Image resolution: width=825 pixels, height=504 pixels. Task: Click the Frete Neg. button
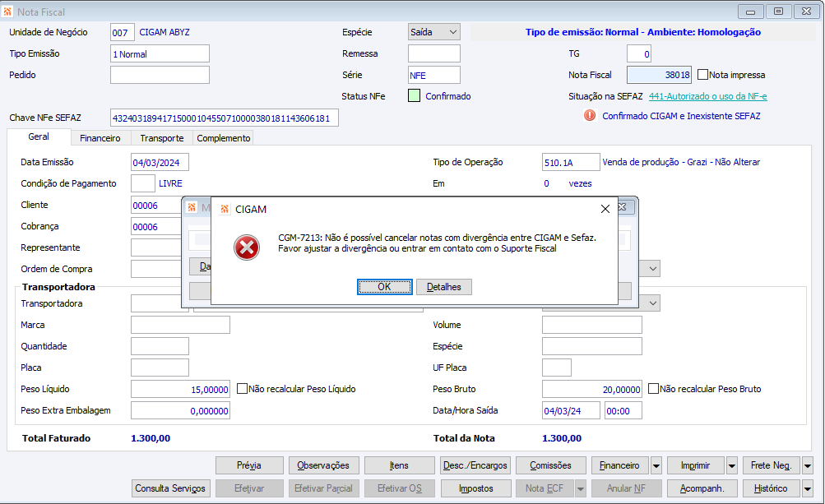[772, 465]
